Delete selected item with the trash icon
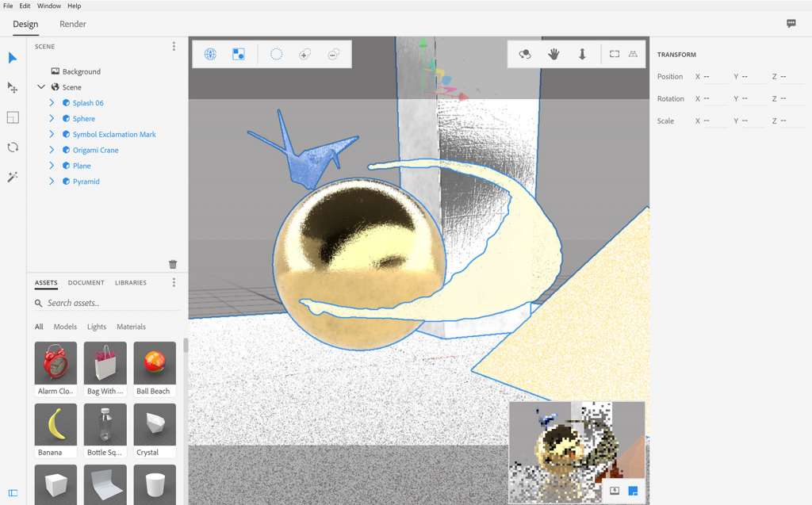The height and width of the screenshot is (505, 812). (173, 264)
